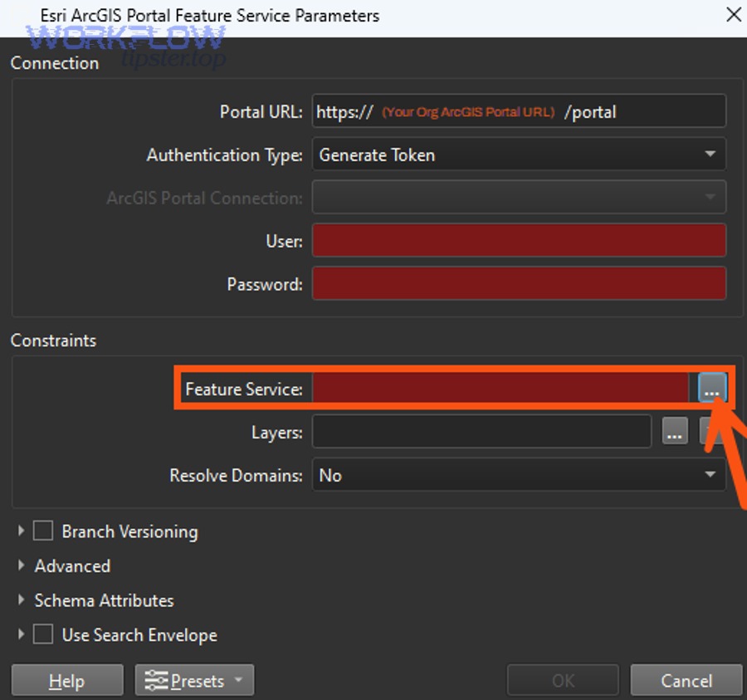Enable Use Search Envelope
The height and width of the screenshot is (700, 747).
(42, 634)
